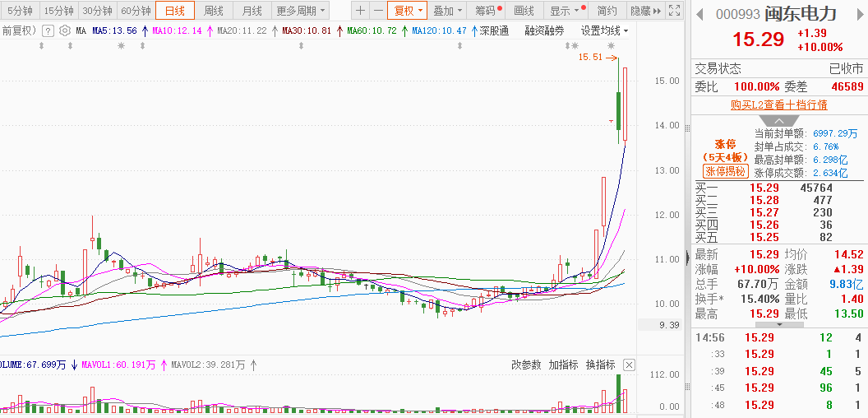This screenshot has height=418, width=868.
Task: Select the 买五 bid row at 15.25
Action: point(779,237)
